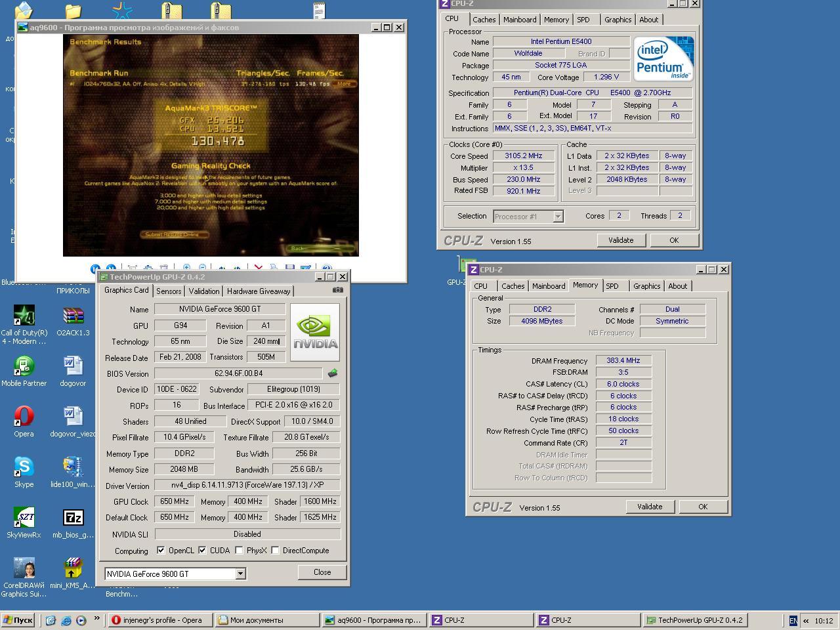
Task: Open Call of Duty 4 desktop shortcut
Action: pyautogui.click(x=24, y=324)
